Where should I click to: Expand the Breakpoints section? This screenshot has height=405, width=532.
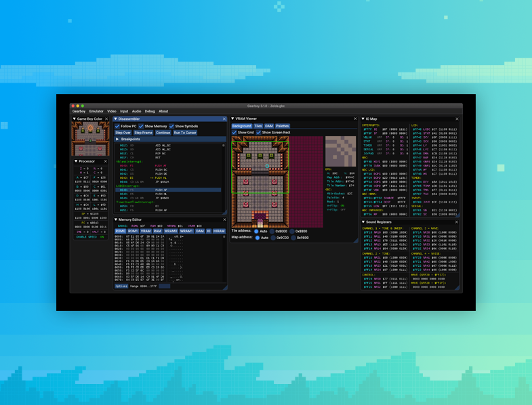(117, 140)
